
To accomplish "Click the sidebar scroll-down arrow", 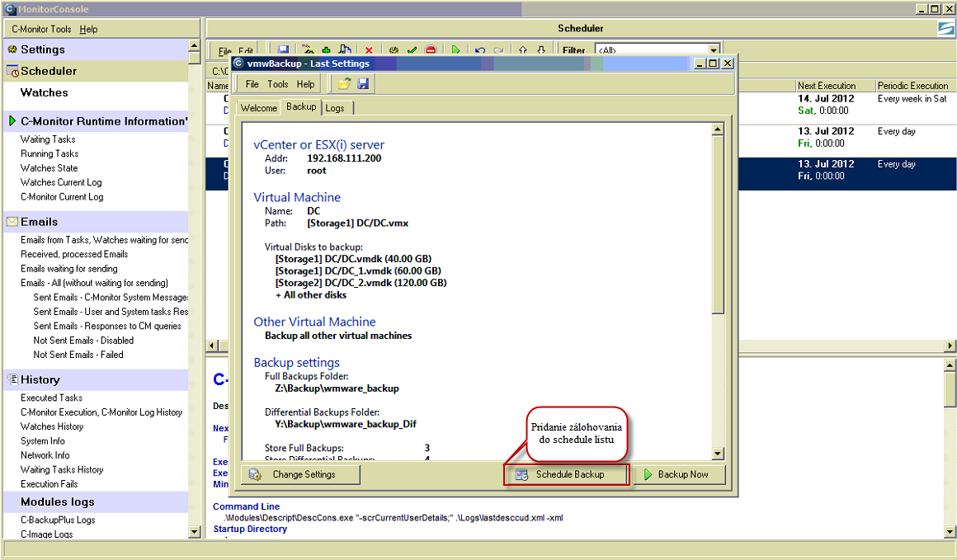I will (194, 532).
